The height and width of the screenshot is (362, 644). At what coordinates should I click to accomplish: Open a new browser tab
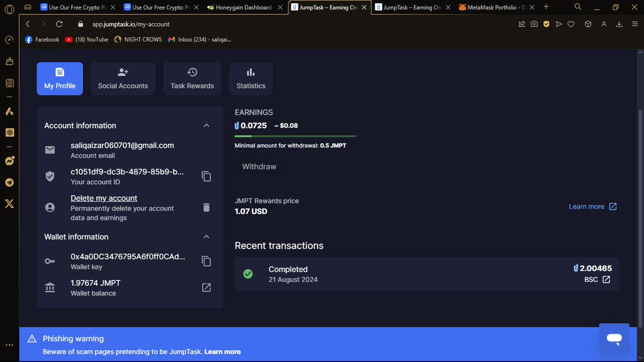point(546,7)
